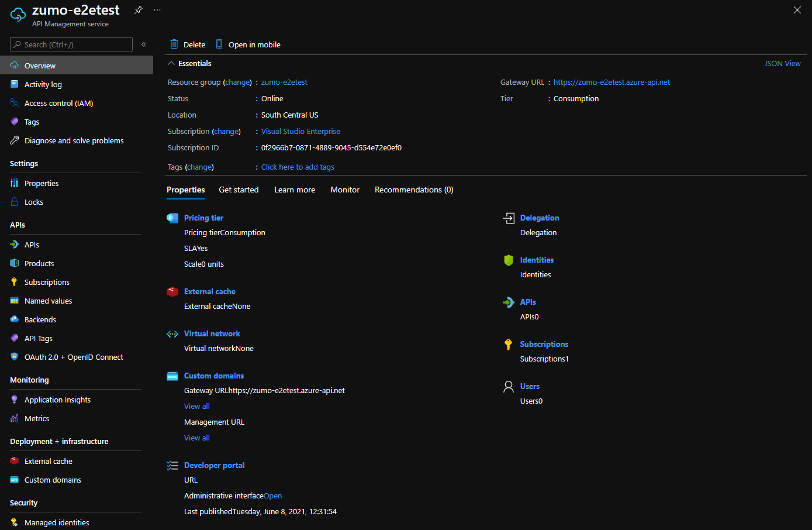Click the zumo-e2etest resource group link
812x530 pixels.
(284, 82)
